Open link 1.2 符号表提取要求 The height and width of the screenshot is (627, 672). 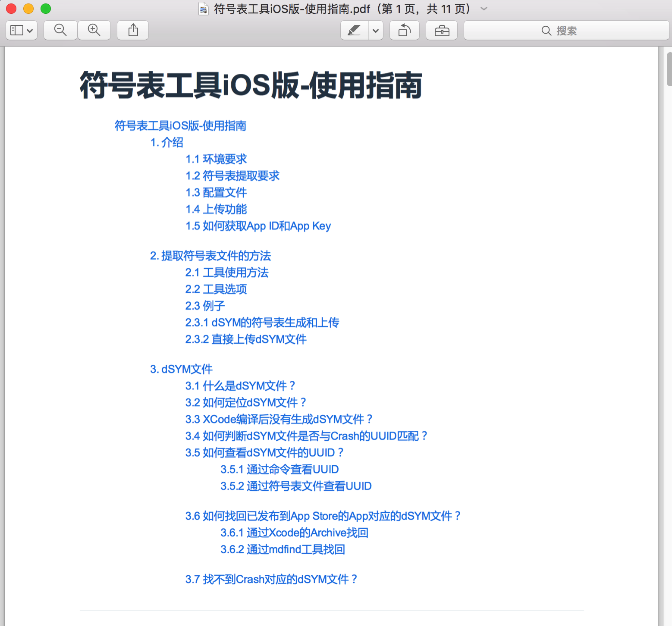[232, 176]
